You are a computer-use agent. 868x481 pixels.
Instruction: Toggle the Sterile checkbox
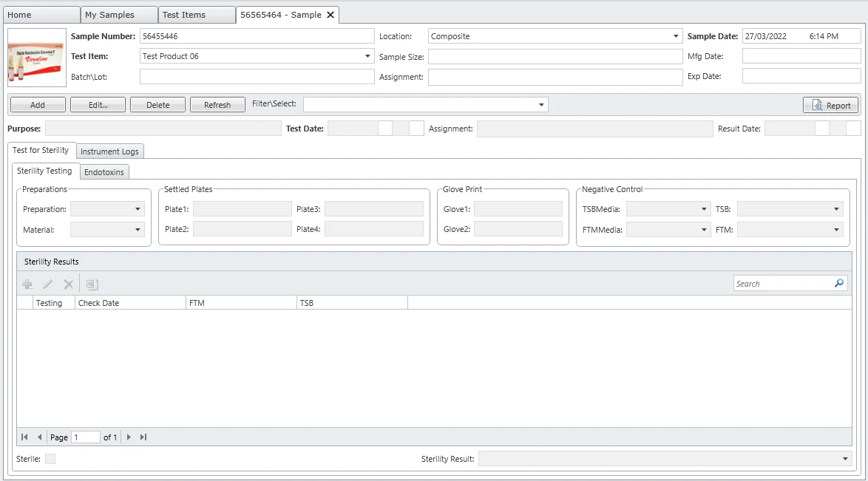[x=50, y=459]
